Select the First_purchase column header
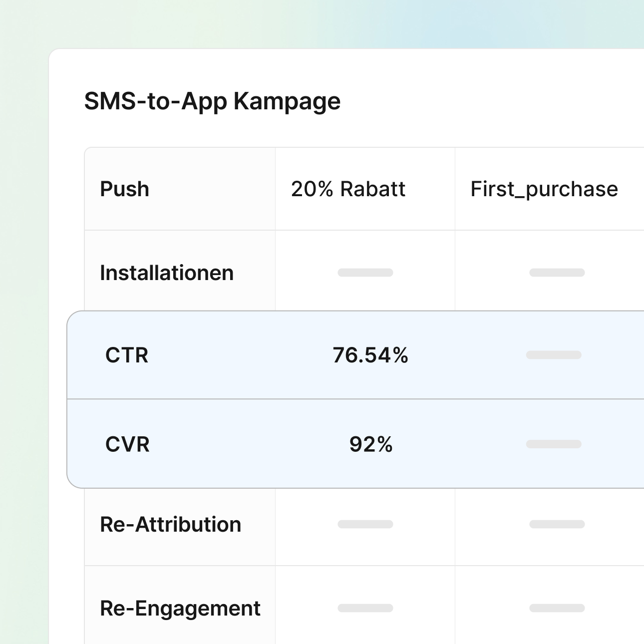 click(544, 189)
